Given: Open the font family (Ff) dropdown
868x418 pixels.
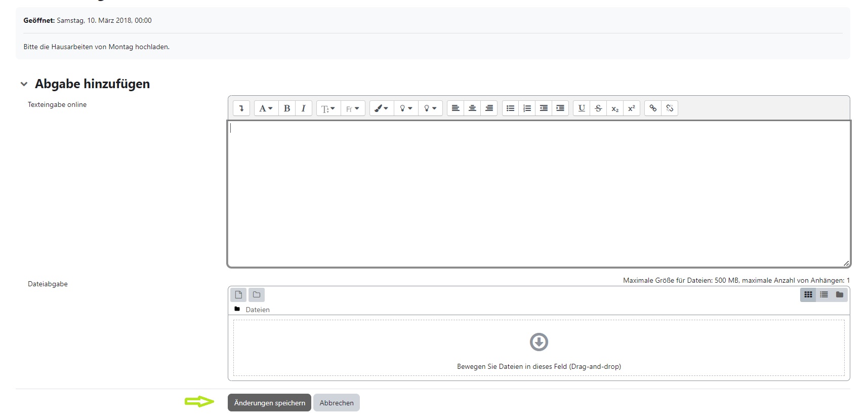Looking at the screenshot, I should pyautogui.click(x=353, y=108).
